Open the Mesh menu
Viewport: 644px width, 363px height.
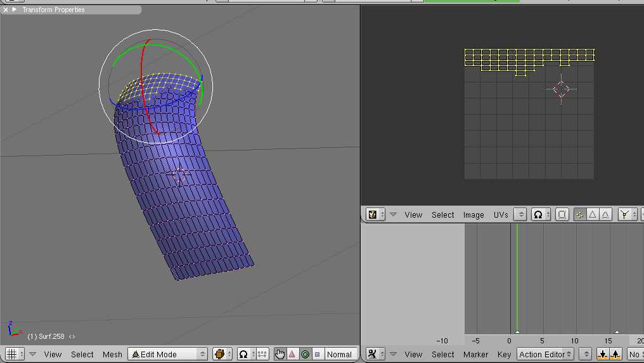point(112,354)
